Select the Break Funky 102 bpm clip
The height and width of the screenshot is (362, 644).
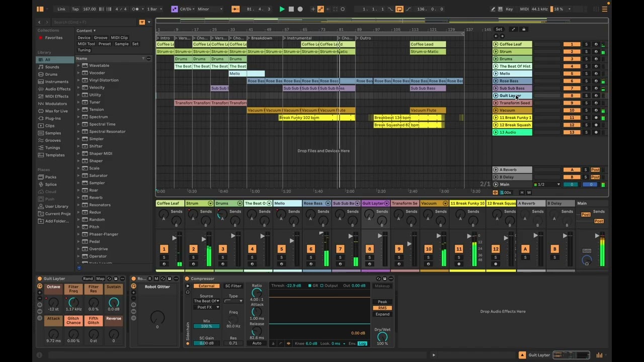pyautogui.click(x=317, y=118)
